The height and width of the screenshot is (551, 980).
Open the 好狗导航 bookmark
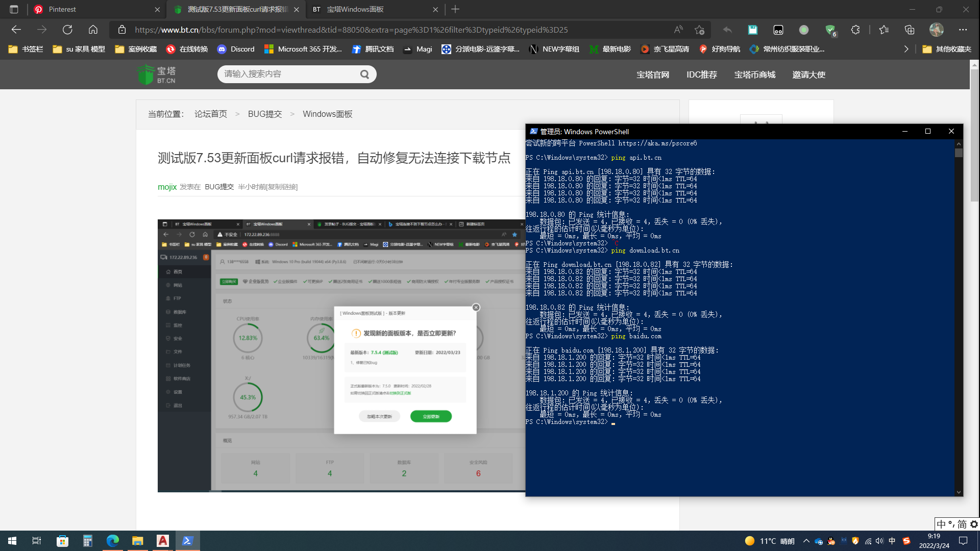click(720, 49)
